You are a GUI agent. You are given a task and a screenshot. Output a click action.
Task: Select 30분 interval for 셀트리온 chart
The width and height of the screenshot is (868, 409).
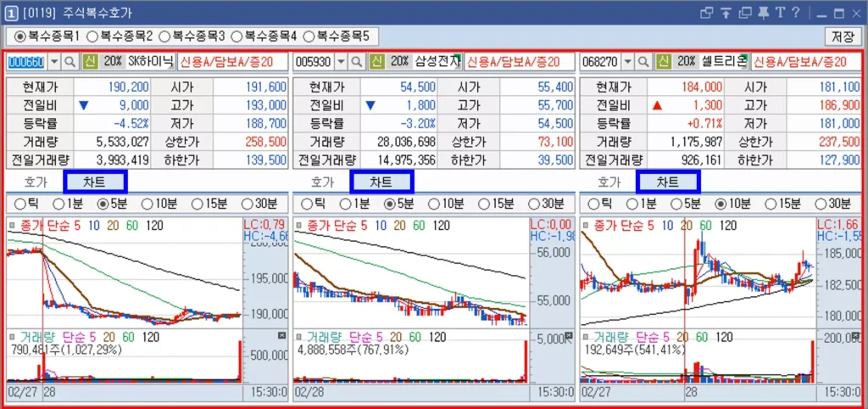[821, 204]
